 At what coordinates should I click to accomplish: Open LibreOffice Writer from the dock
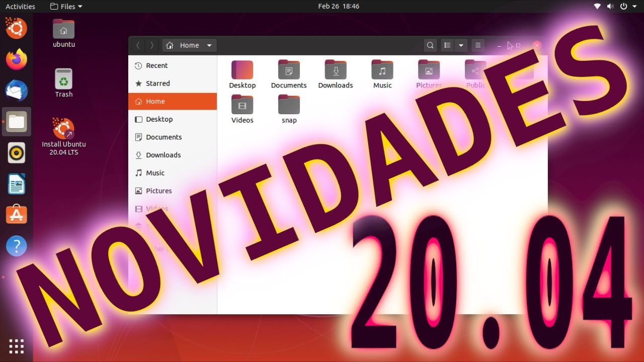[17, 184]
